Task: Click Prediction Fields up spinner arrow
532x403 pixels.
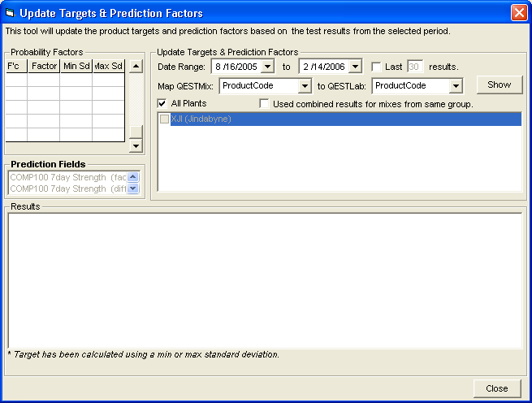Action: 133,177
